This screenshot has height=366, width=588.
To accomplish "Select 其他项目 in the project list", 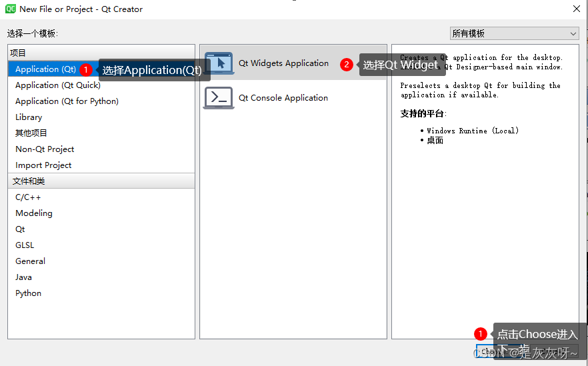I will (31, 133).
